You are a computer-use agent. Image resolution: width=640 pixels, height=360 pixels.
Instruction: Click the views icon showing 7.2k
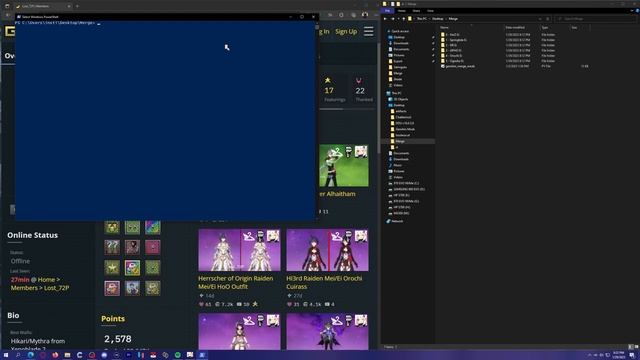pyautogui.click(x=218, y=304)
